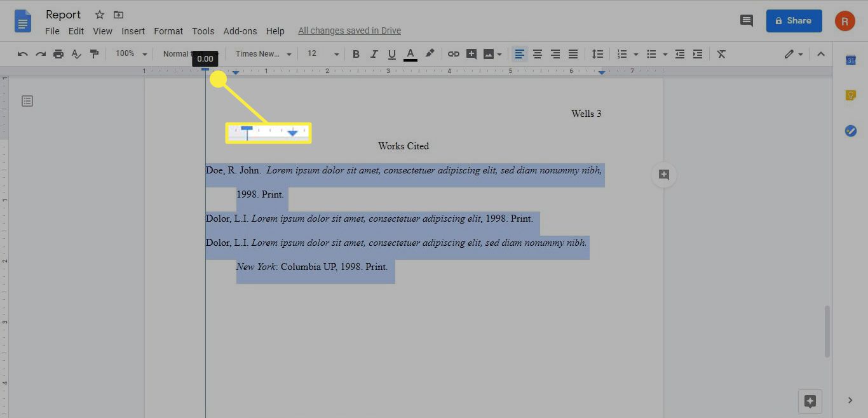Collapse the side panel with the arrow
The width and height of the screenshot is (868, 418).
coord(850,400)
